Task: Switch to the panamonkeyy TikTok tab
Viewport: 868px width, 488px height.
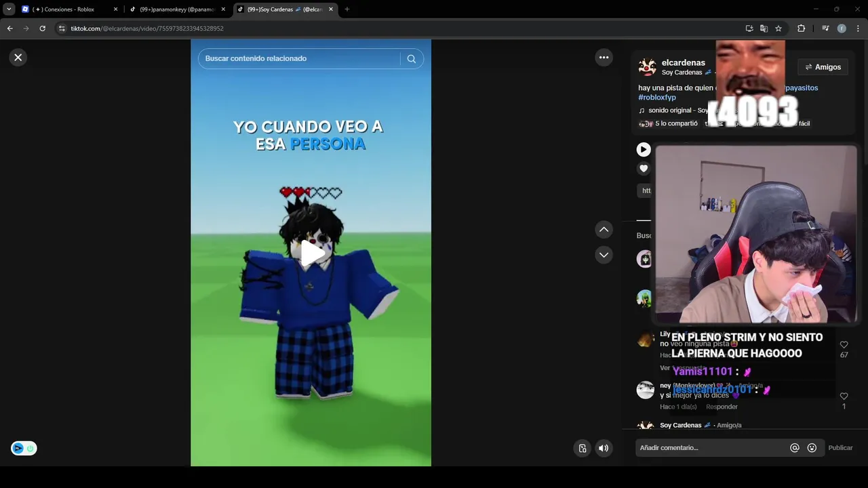Action: pos(176,9)
